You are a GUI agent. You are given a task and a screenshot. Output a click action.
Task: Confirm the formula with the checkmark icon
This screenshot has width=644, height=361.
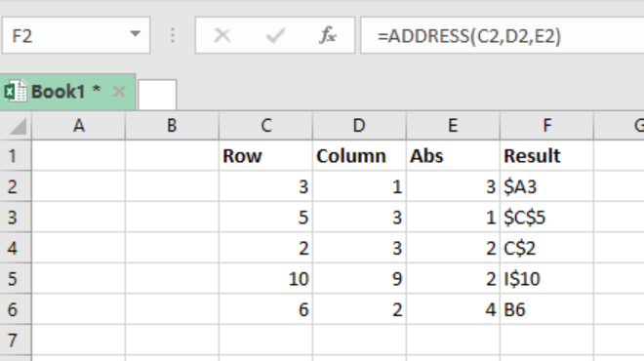(275, 35)
